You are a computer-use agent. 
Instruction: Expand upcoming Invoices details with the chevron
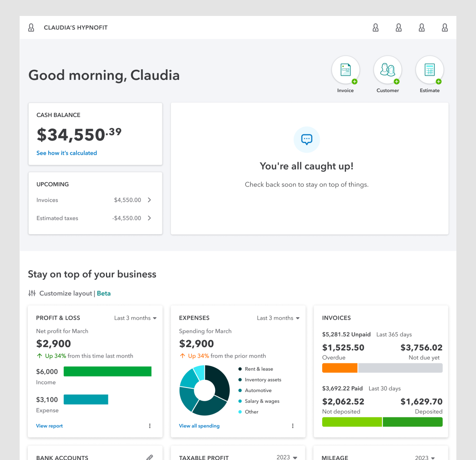pyautogui.click(x=149, y=200)
